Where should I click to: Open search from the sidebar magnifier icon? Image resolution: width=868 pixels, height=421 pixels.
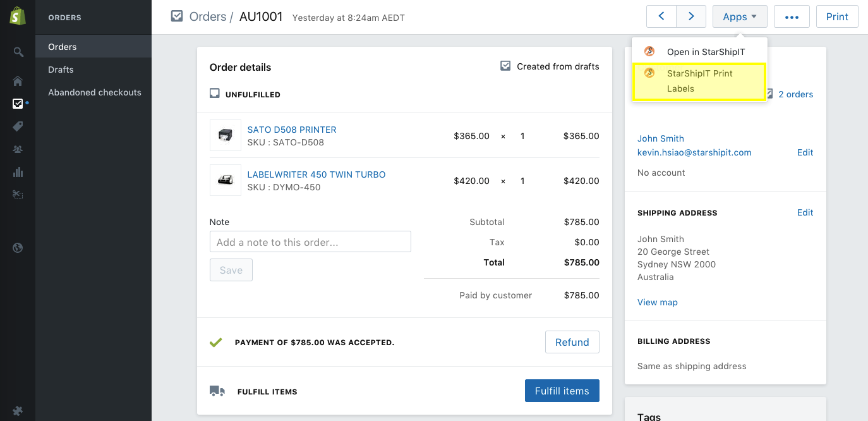[x=18, y=52]
